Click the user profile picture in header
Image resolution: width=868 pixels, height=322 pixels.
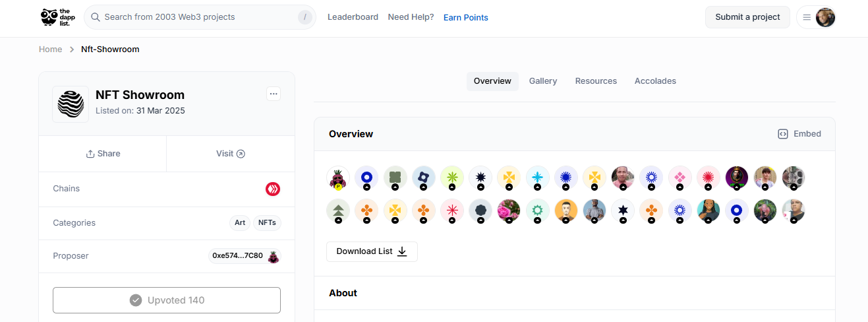(825, 17)
